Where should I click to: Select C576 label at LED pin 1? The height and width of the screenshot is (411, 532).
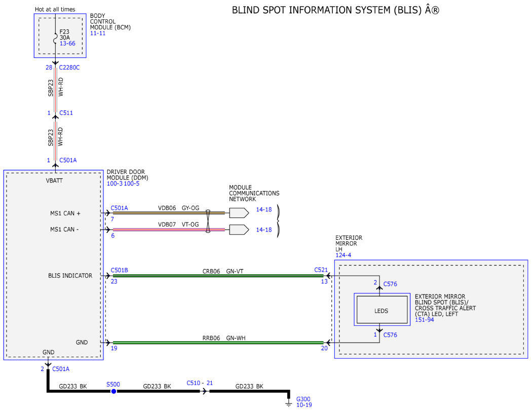390,335
